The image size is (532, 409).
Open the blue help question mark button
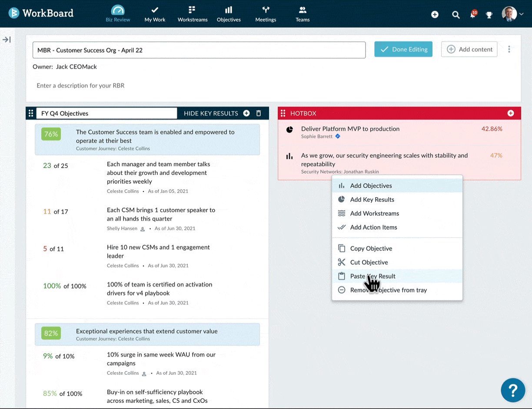[x=513, y=390]
